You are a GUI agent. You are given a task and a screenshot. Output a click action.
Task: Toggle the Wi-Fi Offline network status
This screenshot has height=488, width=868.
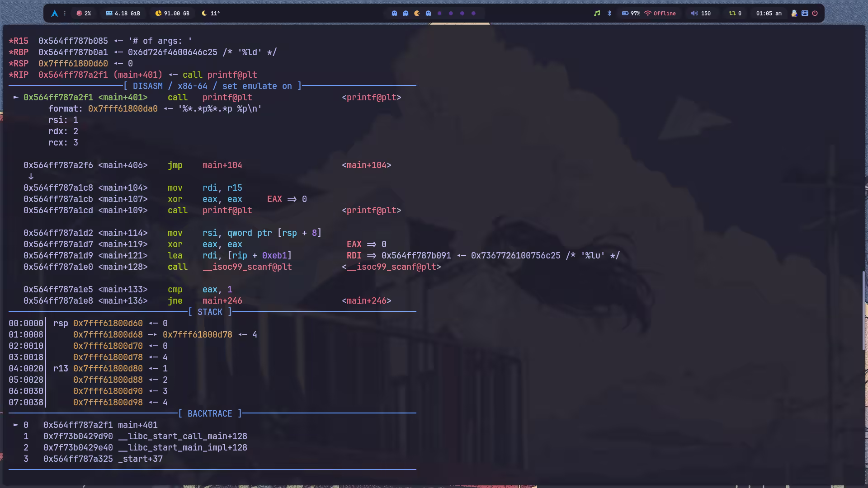[660, 14]
